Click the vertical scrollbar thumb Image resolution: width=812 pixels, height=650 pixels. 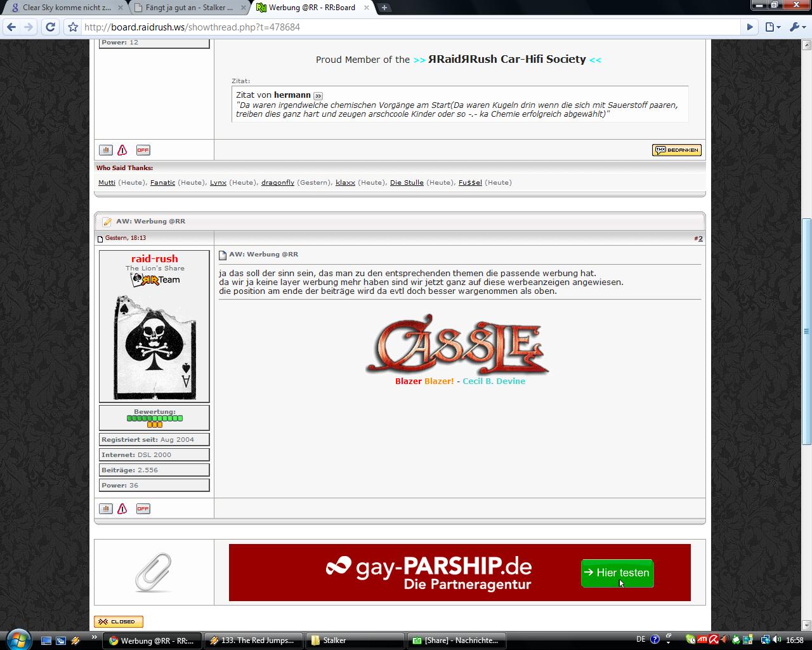(x=807, y=331)
